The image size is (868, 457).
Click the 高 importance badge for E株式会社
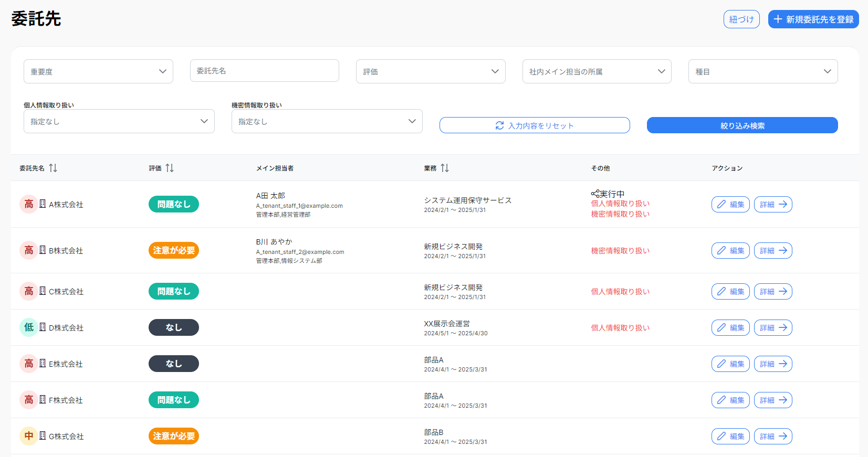pos(28,364)
